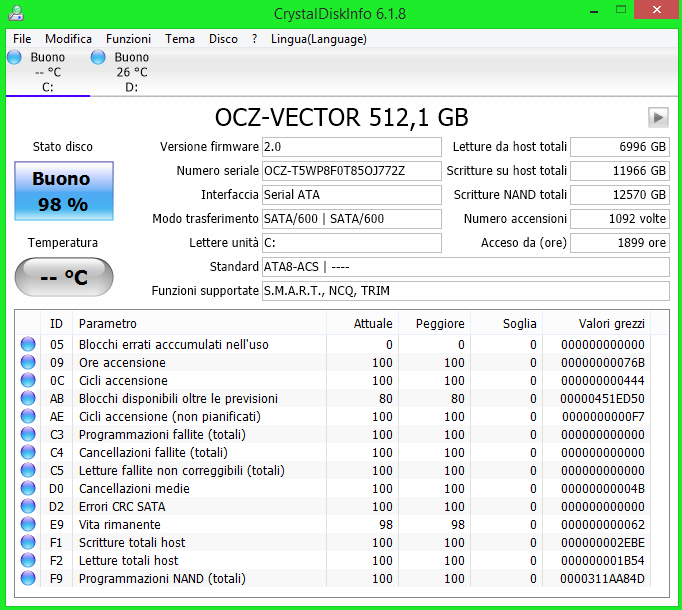The height and width of the screenshot is (610, 682).
Task: Click the serial number field
Action: pos(351,171)
